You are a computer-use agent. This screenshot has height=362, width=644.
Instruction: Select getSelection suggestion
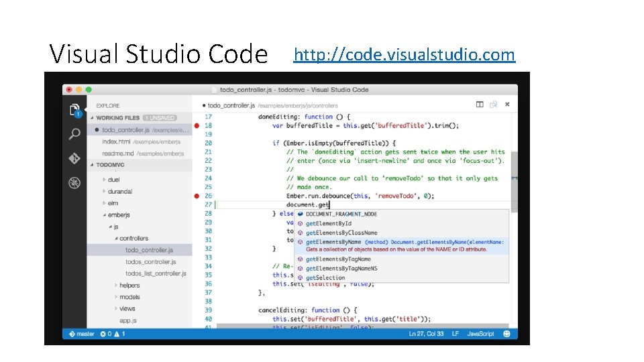tap(402, 278)
